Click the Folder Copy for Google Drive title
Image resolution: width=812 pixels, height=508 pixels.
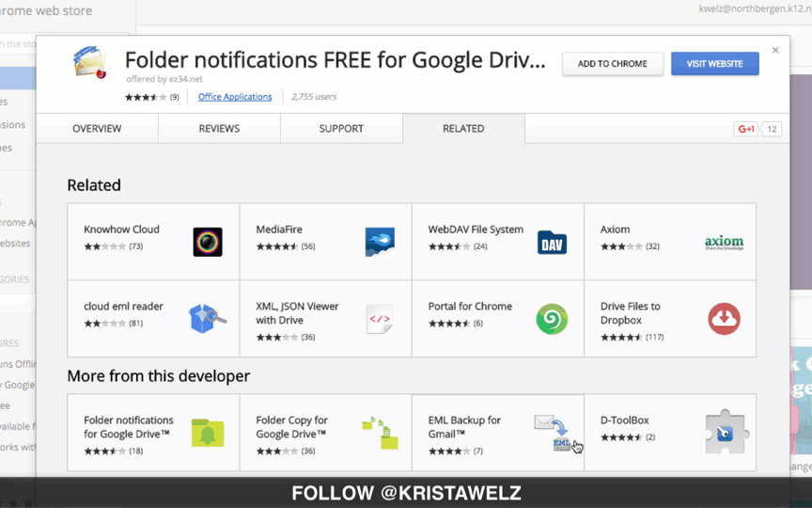tap(292, 426)
